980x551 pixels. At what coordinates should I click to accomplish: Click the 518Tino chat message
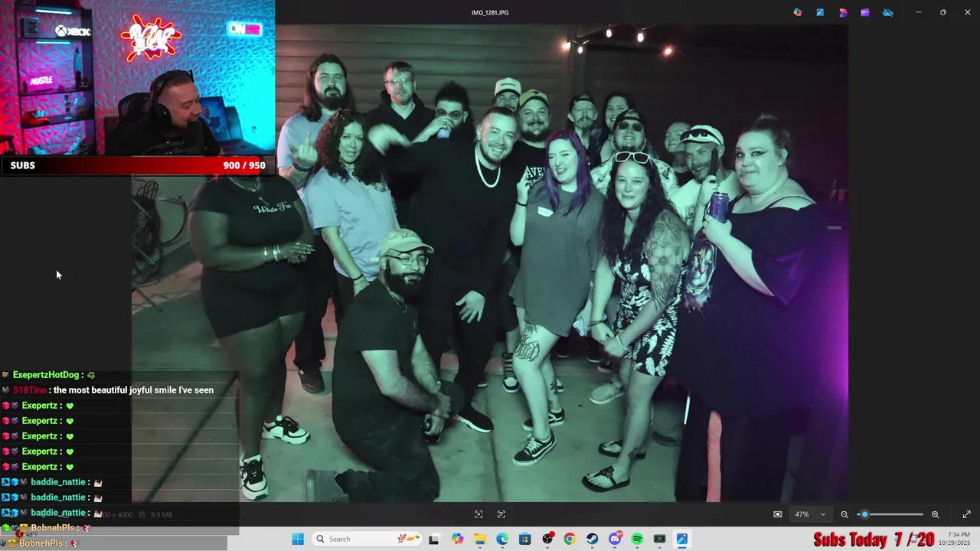point(113,390)
